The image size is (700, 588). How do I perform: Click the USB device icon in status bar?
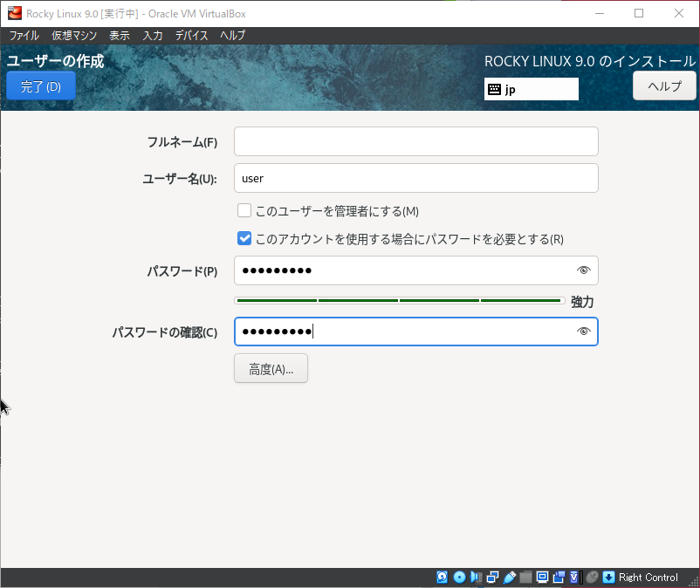tap(510, 577)
